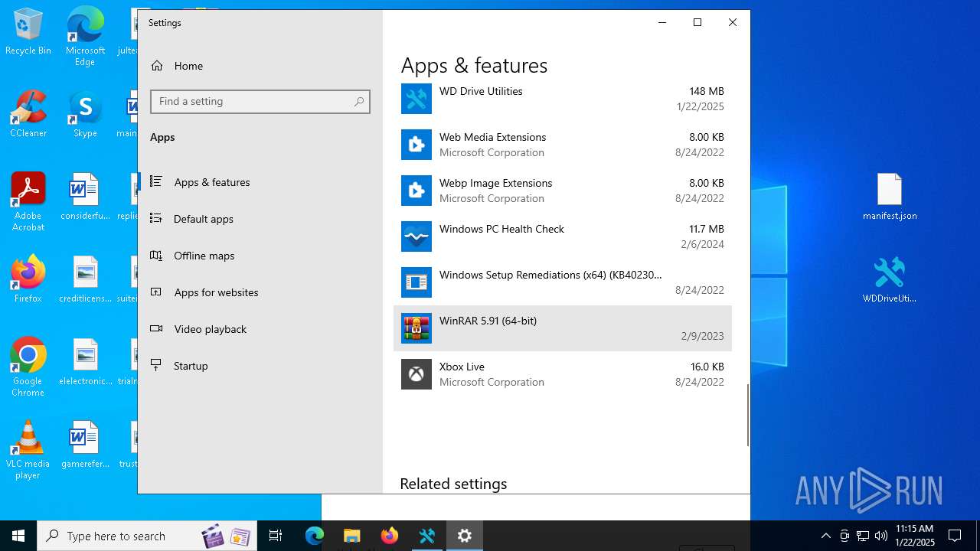Select Windows PC Health Check entry name
Viewport: 980px width, 551px height.
pos(501,229)
